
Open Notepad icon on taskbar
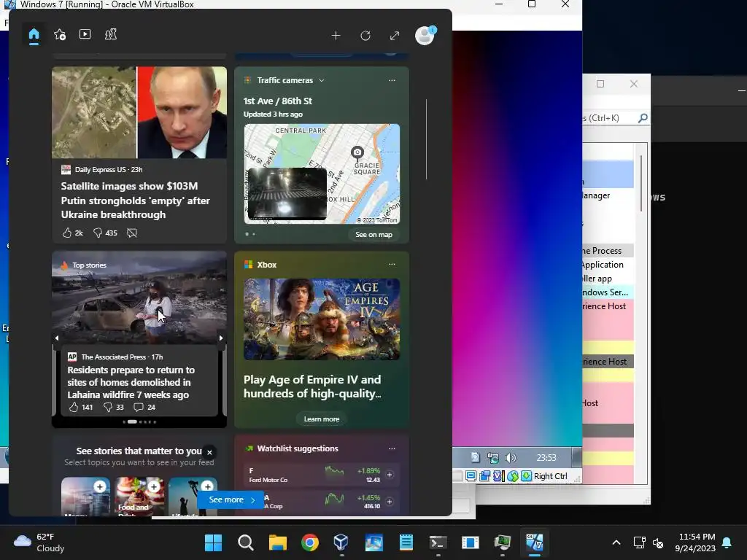coord(406,542)
